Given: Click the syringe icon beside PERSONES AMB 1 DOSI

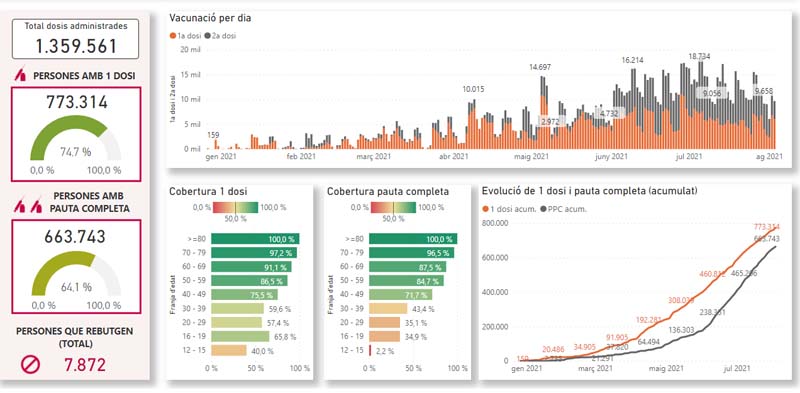Looking at the screenshot, I should coord(20,76).
